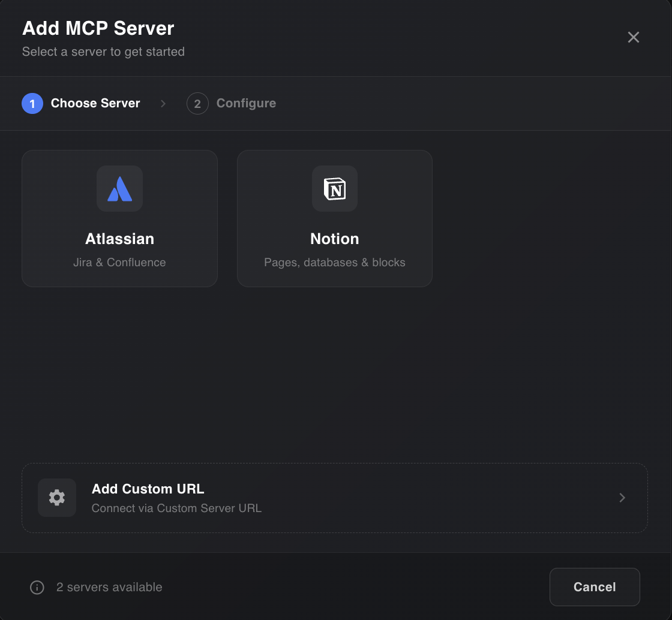Dismiss the dialog with the X icon
Image resolution: width=672 pixels, height=620 pixels.
[633, 37]
